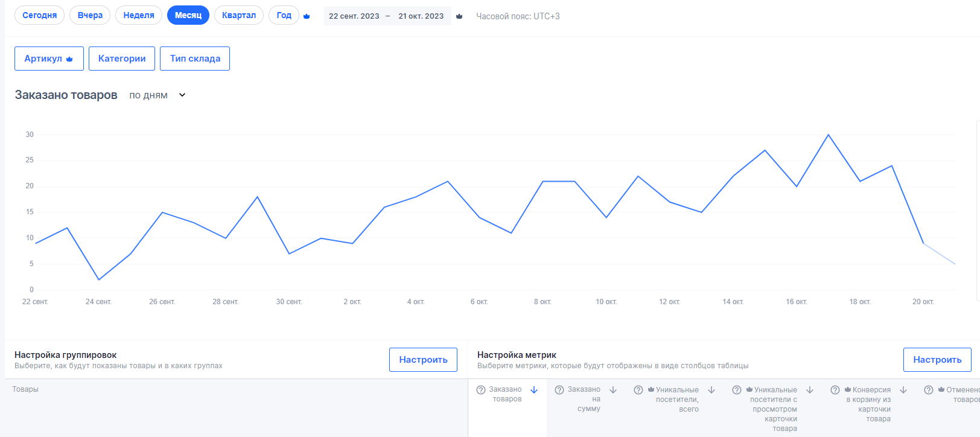Viewport: 980px width, 437px height.
Task: Choose the Квартал period option
Action: (239, 15)
